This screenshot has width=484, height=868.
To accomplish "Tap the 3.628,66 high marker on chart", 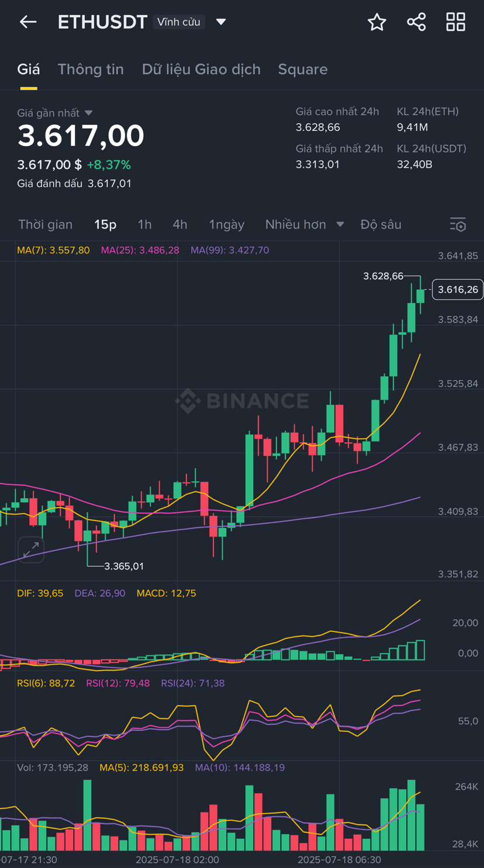I will pyautogui.click(x=383, y=276).
